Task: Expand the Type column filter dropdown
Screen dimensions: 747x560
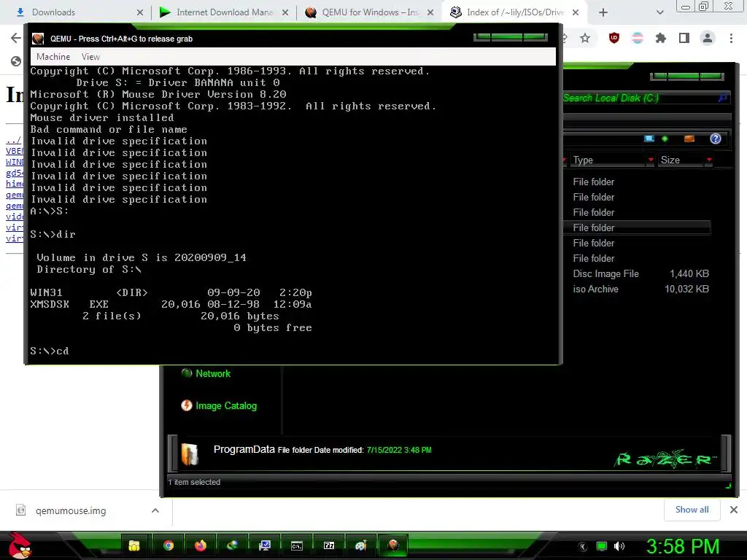Action: [650, 160]
